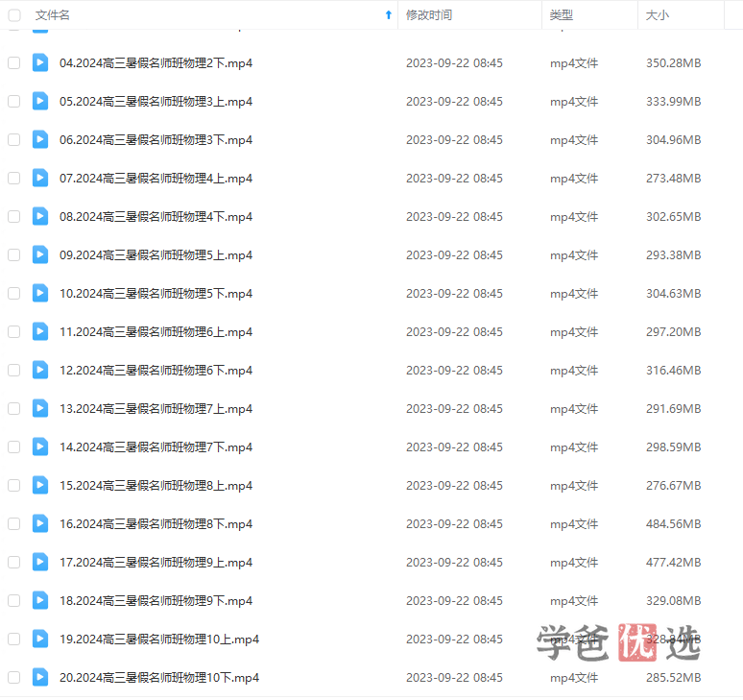Click the video icon of 06.2024高三暑假名师班物理3下.mp4
The width and height of the screenshot is (743, 700).
40,139
